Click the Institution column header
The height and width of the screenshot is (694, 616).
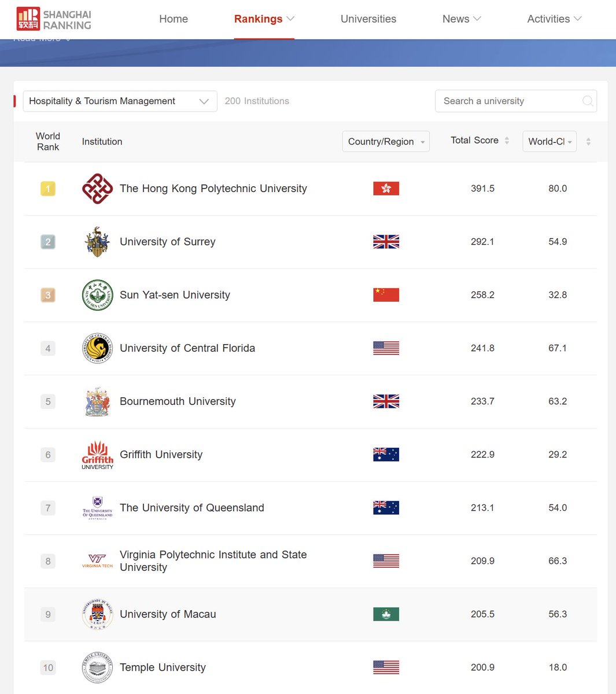point(102,142)
